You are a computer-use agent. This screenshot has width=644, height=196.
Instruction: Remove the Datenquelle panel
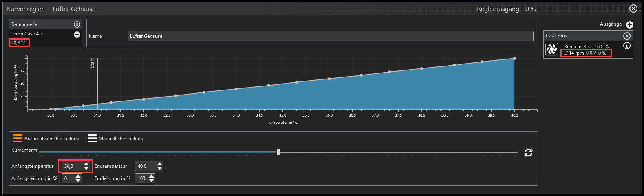77,24
